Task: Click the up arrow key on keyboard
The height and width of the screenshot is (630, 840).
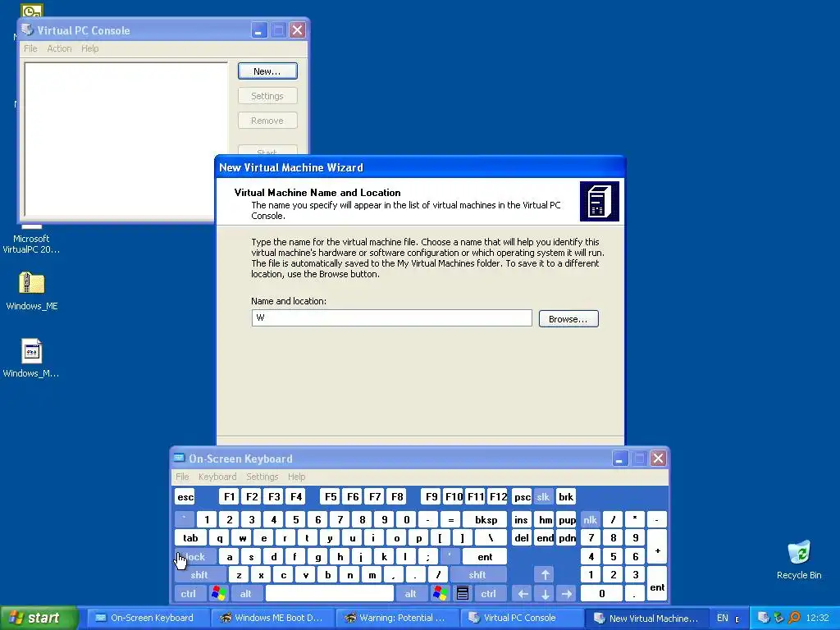Action: (x=545, y=575)
